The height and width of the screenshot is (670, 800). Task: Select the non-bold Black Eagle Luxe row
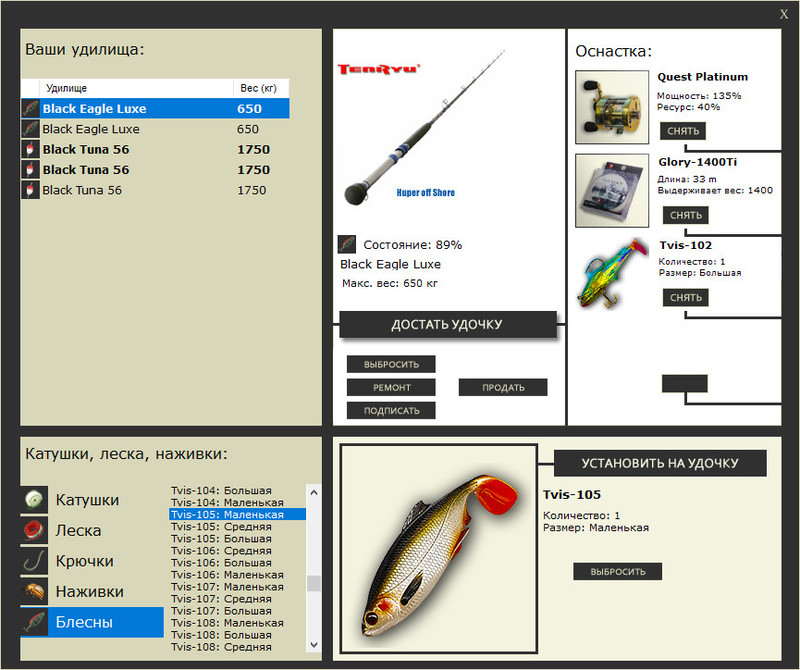click(156, 129)
